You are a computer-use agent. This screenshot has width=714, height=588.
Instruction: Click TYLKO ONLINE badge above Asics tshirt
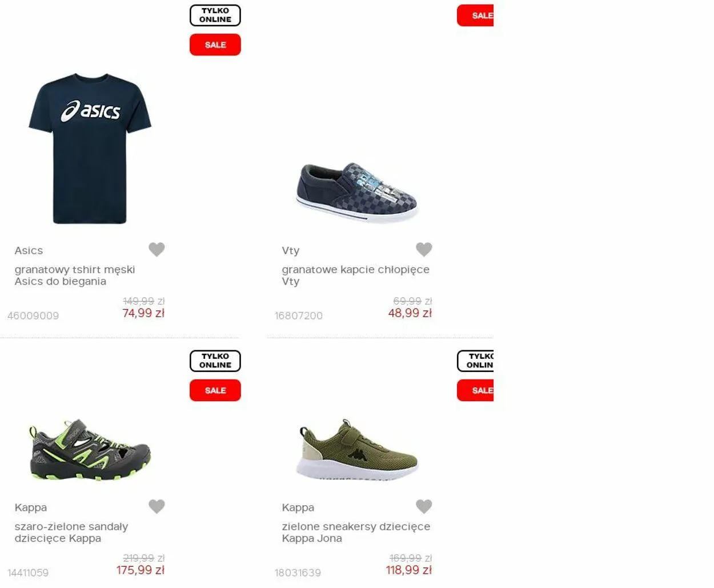click(215, 15)
